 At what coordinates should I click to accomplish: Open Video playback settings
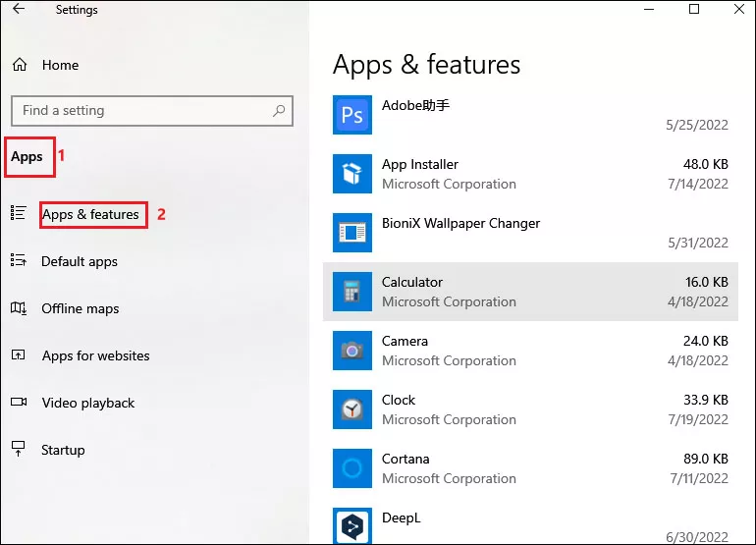pos(88,404)
